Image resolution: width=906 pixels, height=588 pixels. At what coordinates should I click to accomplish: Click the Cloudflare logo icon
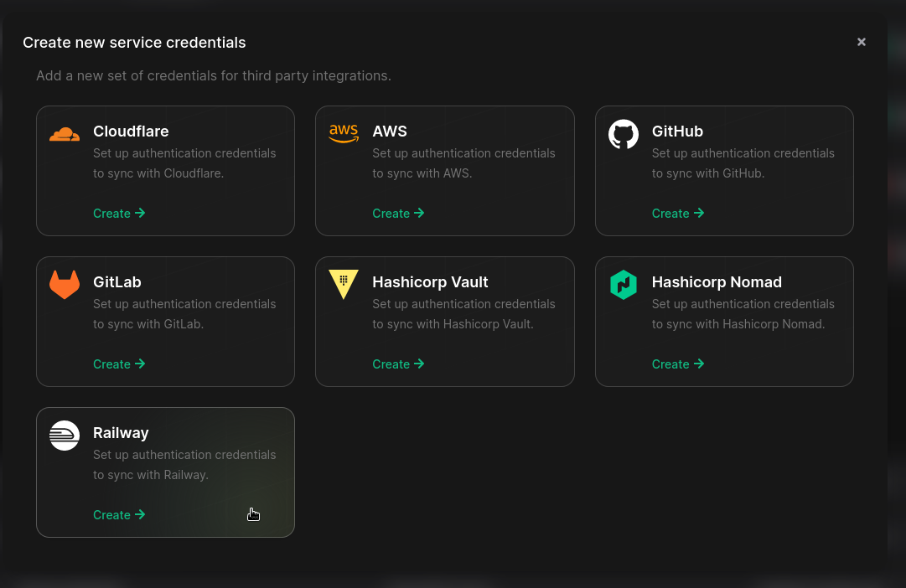[x=65, y=132]
